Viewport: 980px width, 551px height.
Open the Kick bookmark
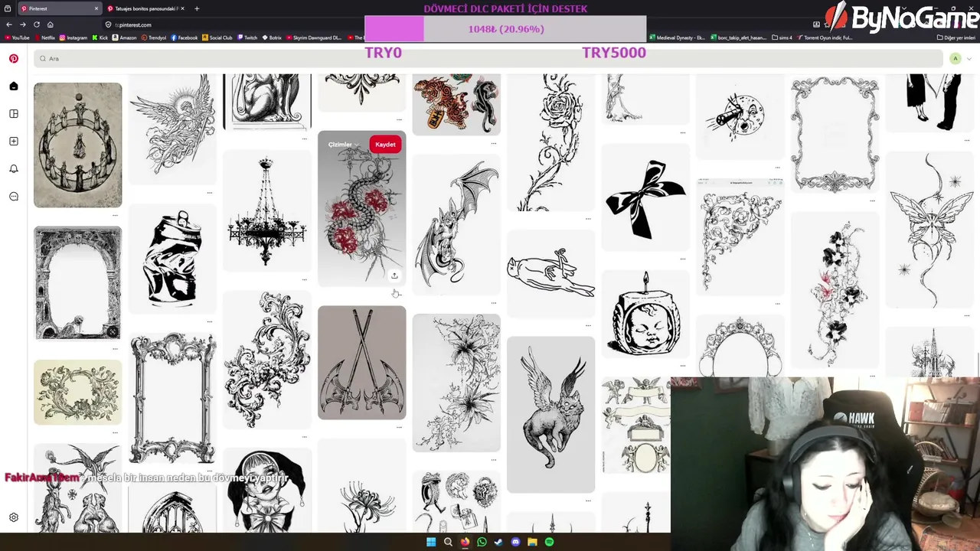pos(100,37)
